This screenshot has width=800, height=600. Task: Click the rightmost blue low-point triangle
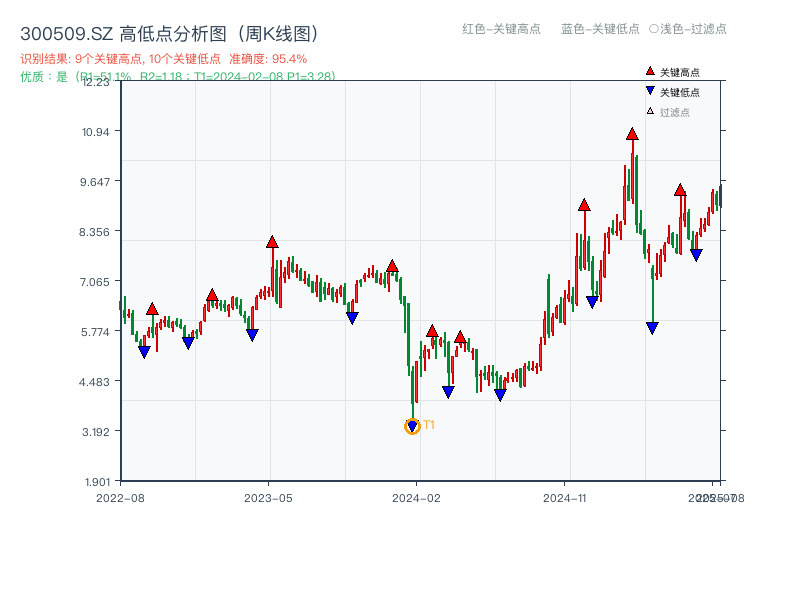[x=696, y=255]
